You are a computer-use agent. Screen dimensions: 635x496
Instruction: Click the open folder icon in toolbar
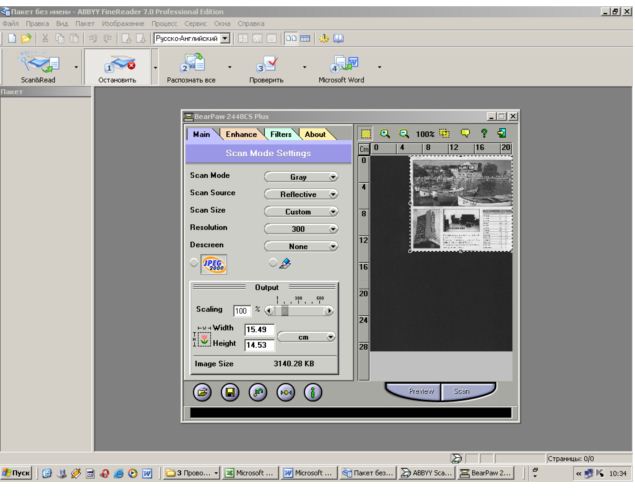click(x=26, y=38)
